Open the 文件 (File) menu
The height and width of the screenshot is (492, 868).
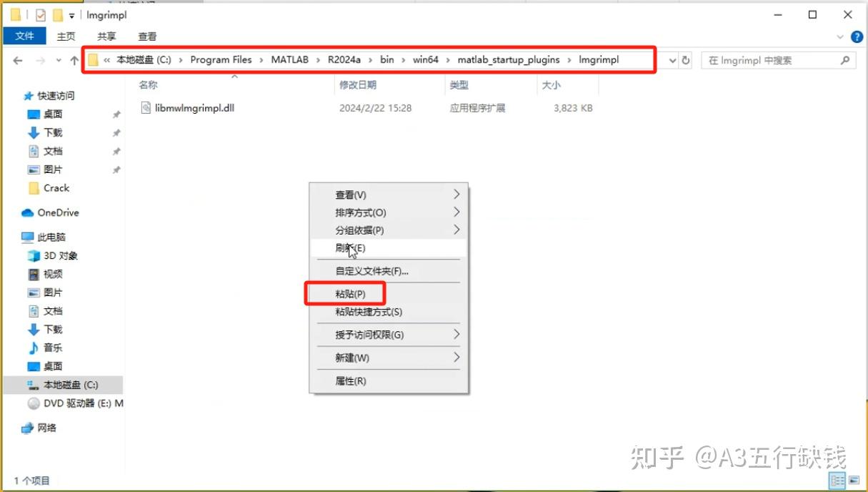click(24, 36)
